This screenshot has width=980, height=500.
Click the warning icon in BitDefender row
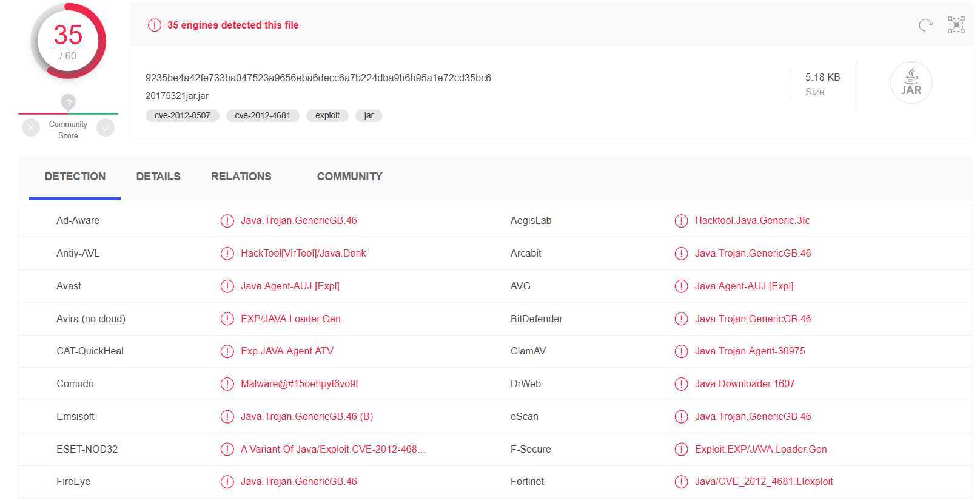pos(681,319)
